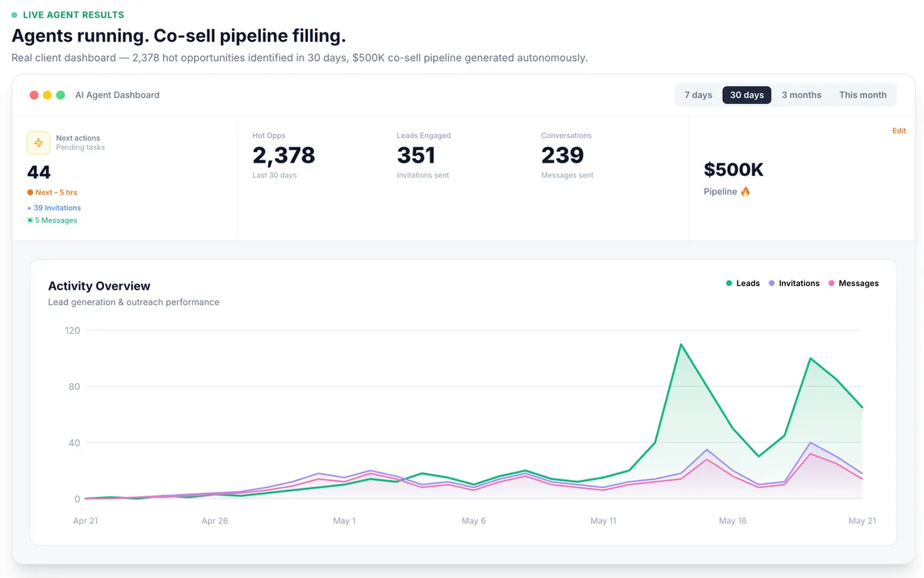Select the 7 days range tab

(x=698, y=95)
